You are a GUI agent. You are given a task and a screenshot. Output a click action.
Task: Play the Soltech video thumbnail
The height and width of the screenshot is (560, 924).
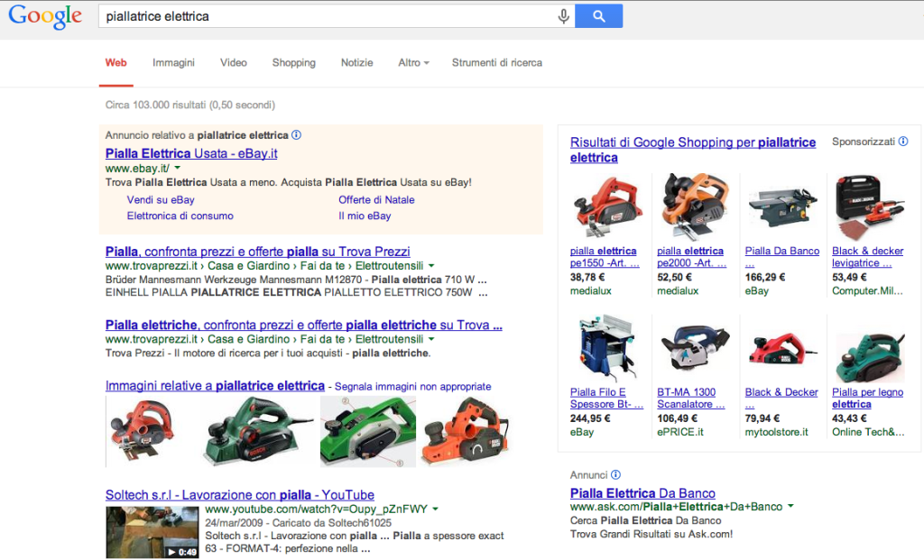tap(152, 532)
